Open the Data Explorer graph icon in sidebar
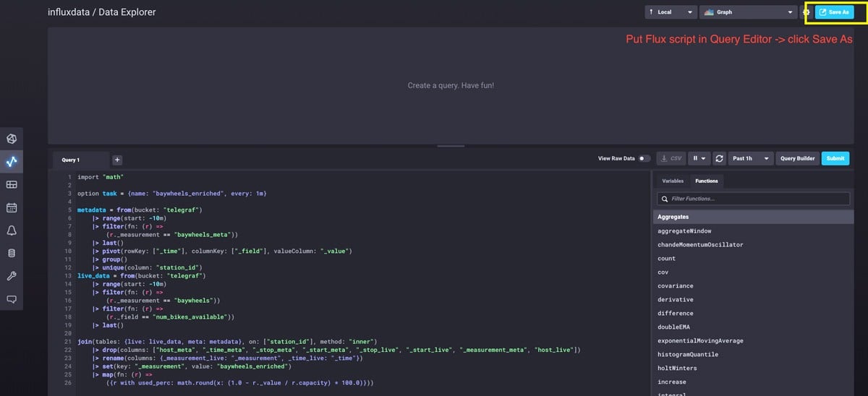Viewport: 868px width, 396px height. [12, 162]
